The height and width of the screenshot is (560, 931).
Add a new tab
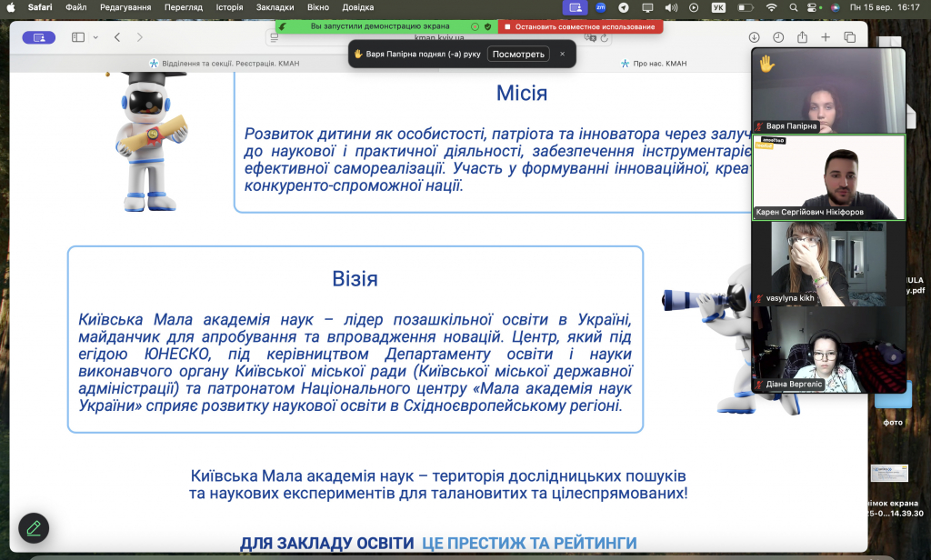point(826,37)
